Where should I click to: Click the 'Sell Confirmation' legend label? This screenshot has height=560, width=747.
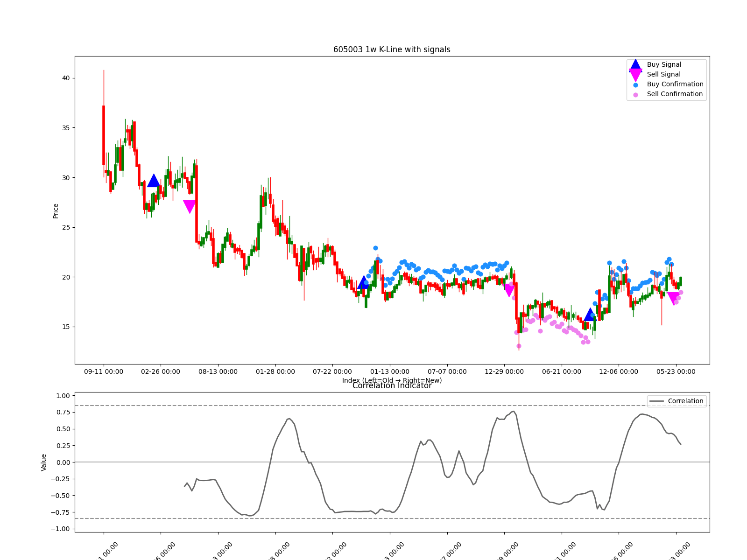pyautogui.click(x=675, y=94)
